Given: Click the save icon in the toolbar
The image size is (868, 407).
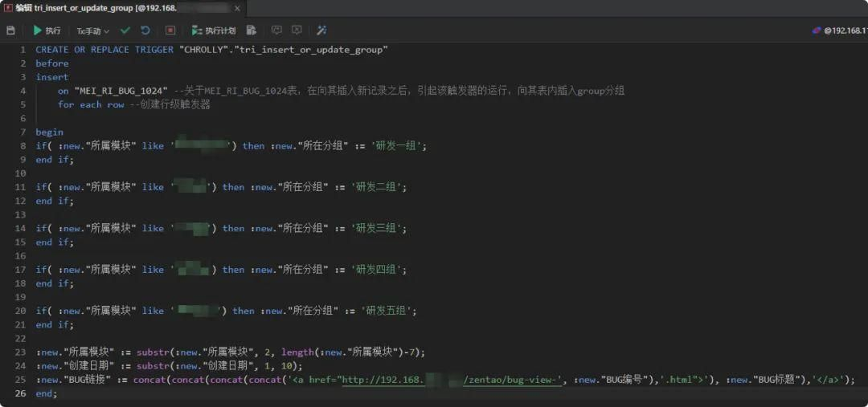Looking at the screenshot, I should tap(10, 31).
